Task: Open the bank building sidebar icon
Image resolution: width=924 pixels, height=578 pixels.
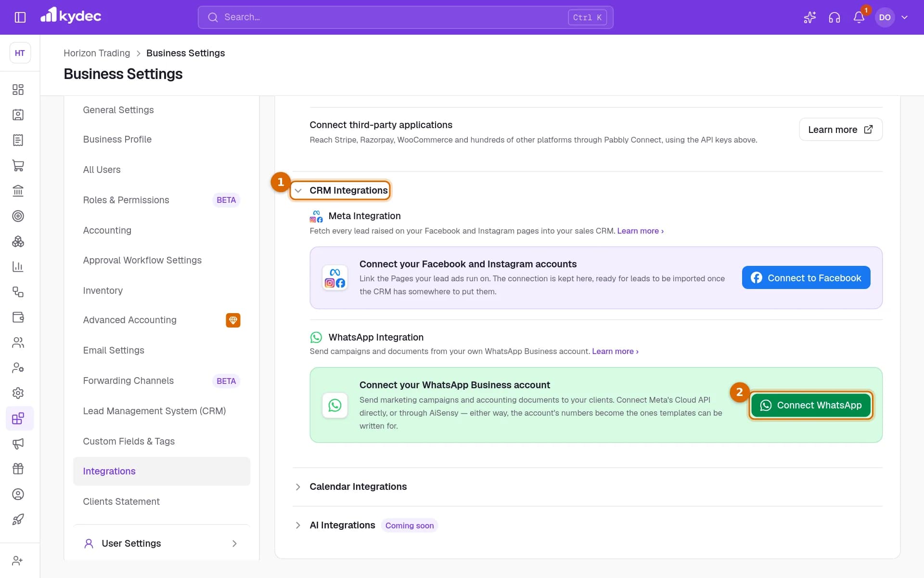Action: click(x=18, y=191)
